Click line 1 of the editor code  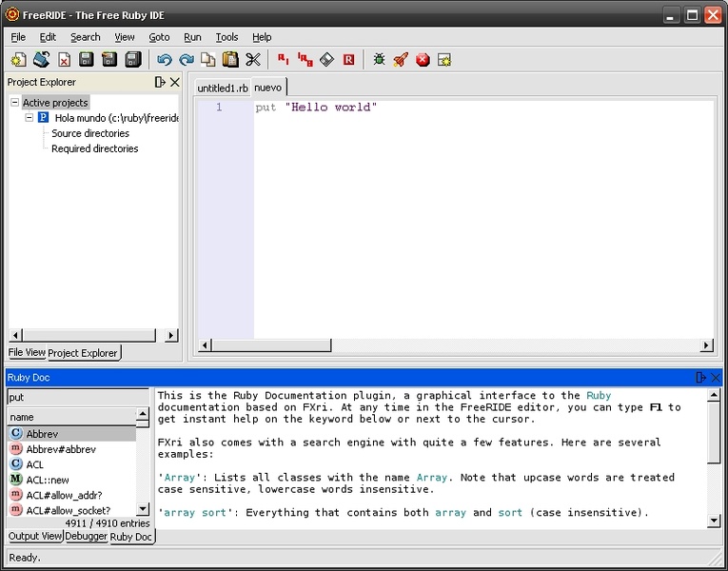316,108
